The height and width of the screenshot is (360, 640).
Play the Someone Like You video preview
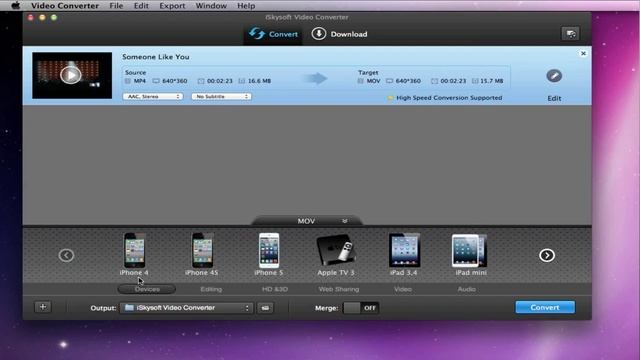click(x=71, y=75)
